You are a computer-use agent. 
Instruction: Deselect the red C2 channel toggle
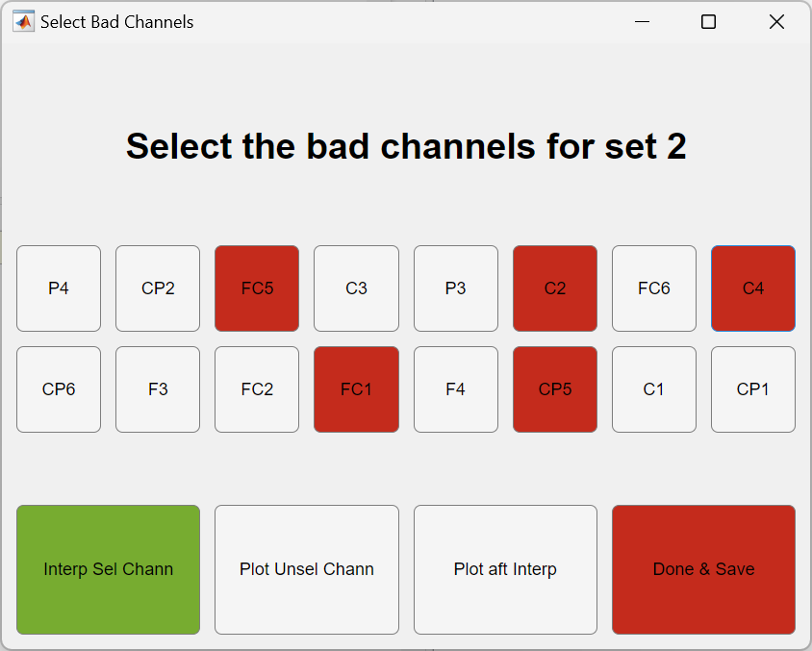click(555, 288)
